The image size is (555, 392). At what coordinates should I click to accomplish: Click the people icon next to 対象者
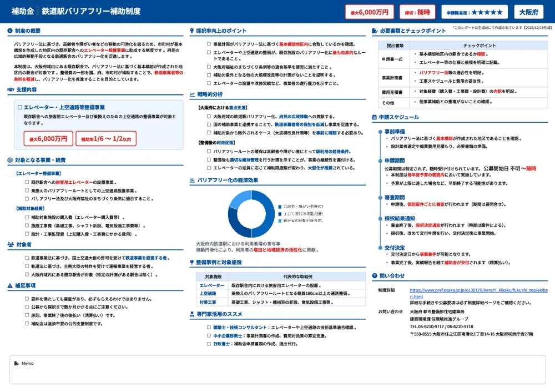tap(11, 244)
